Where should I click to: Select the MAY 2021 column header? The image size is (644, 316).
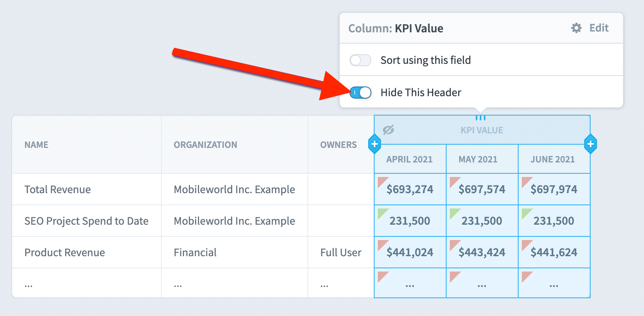[478, 159]
